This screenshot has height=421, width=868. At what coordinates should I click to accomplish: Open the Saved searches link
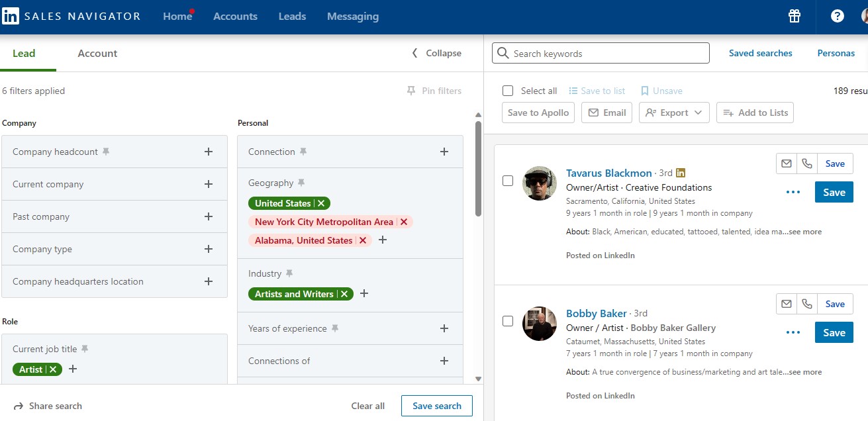(x=760, y=54)
